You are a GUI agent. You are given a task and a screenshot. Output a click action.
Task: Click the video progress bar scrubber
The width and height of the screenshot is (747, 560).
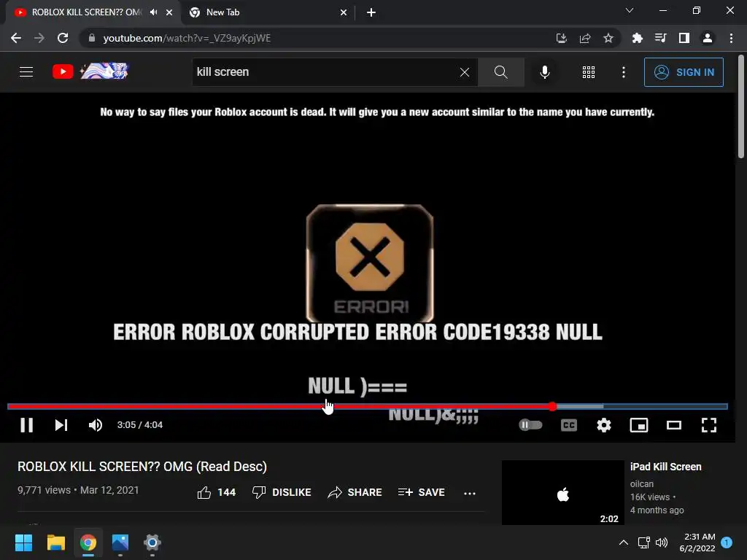pyautogui.click(x=552, y=406)
